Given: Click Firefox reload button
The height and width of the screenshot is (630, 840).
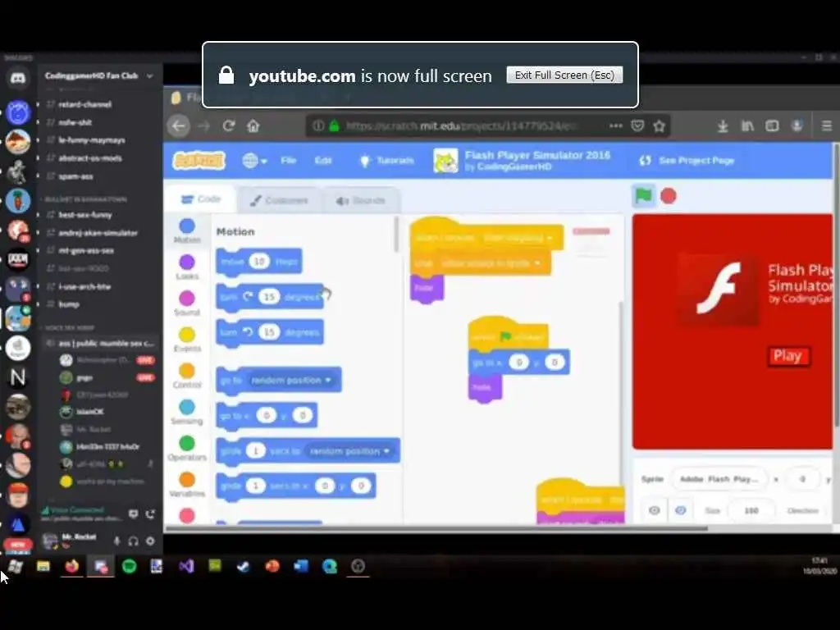Looking at the screenshot, I should 229,126.
